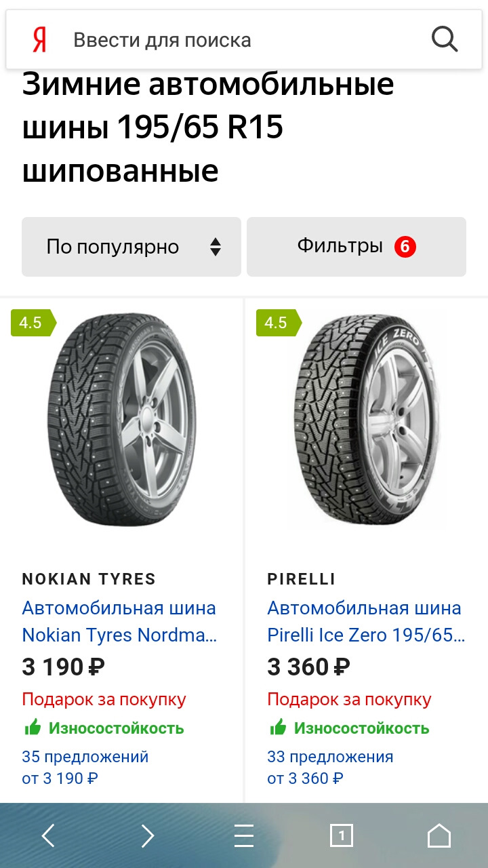Tap the thumbs-up icon under Pirelli tire
The height and width of the screenshot is (868, 488).
click(278, 728)
